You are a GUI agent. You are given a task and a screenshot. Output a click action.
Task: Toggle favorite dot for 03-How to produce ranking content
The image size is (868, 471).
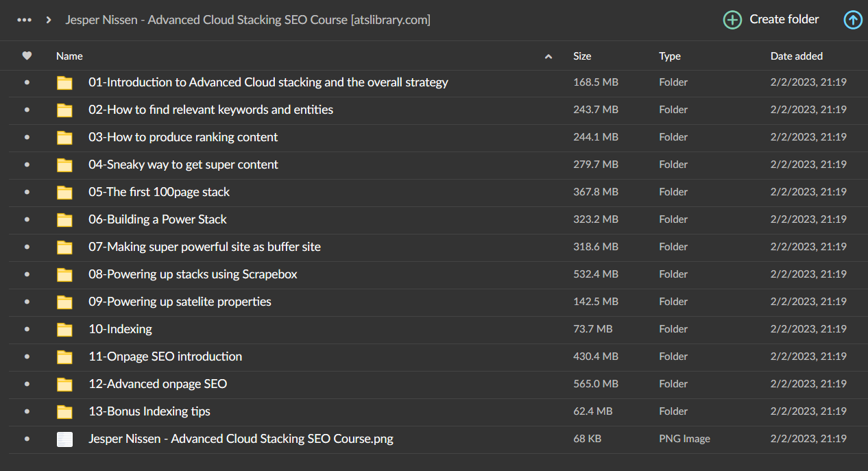(x=27, y=137)
